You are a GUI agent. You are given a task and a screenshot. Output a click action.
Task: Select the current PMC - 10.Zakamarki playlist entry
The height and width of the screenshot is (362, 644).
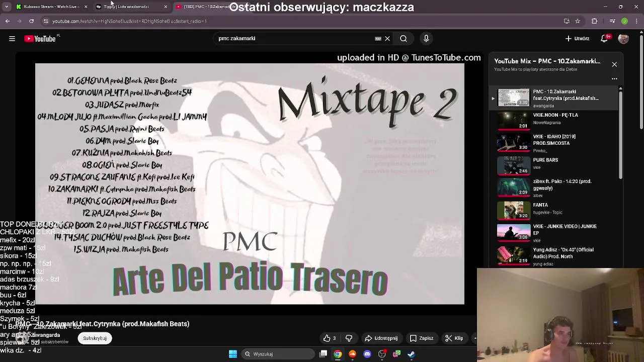point(555,98)
